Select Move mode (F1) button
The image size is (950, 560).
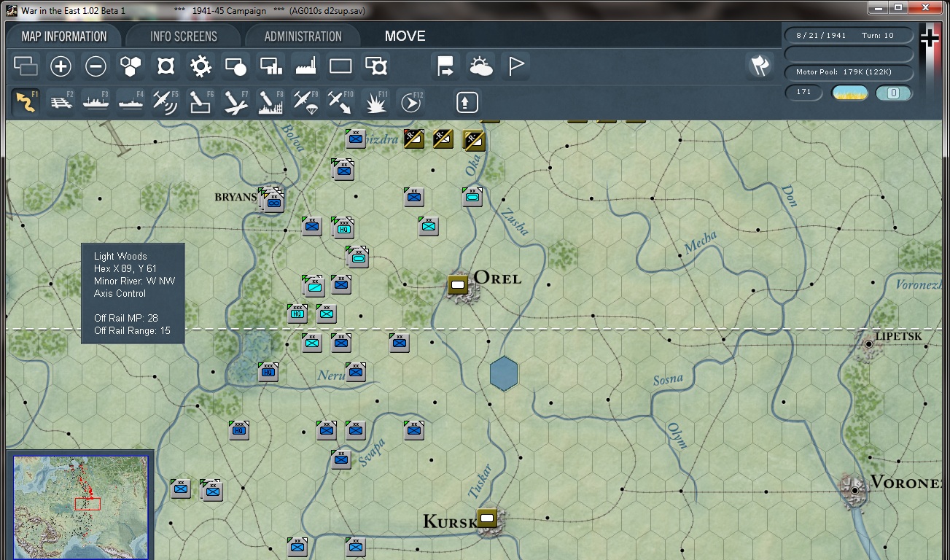point(26,102)
